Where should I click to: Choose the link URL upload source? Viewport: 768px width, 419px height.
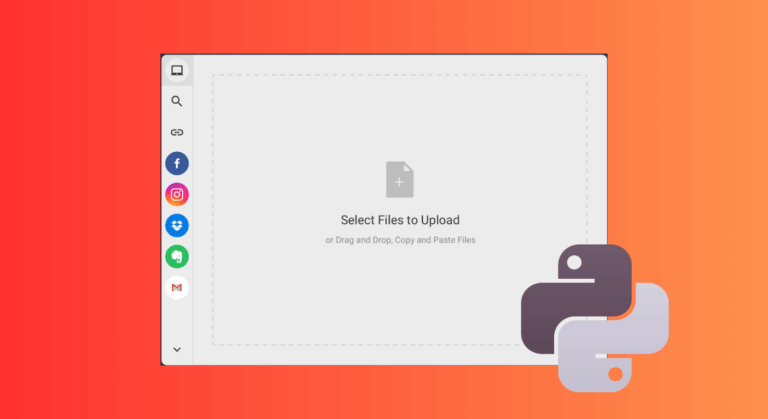[x=177, y=132]
